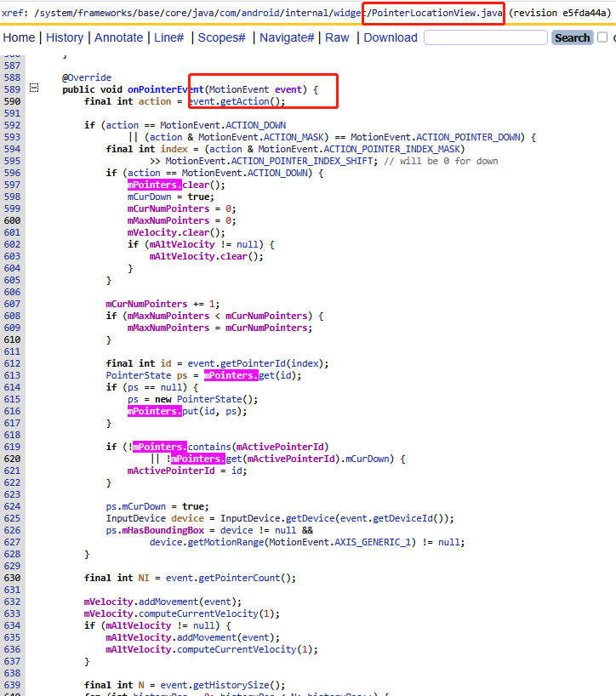Open the History view
This screenshot has height=696, width=616.
coord(65,37)
